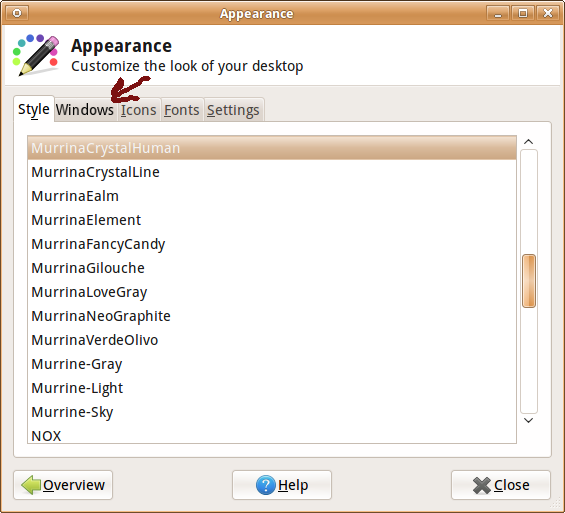Select the MurrinaCrystalHuman style

click(272, 148)
